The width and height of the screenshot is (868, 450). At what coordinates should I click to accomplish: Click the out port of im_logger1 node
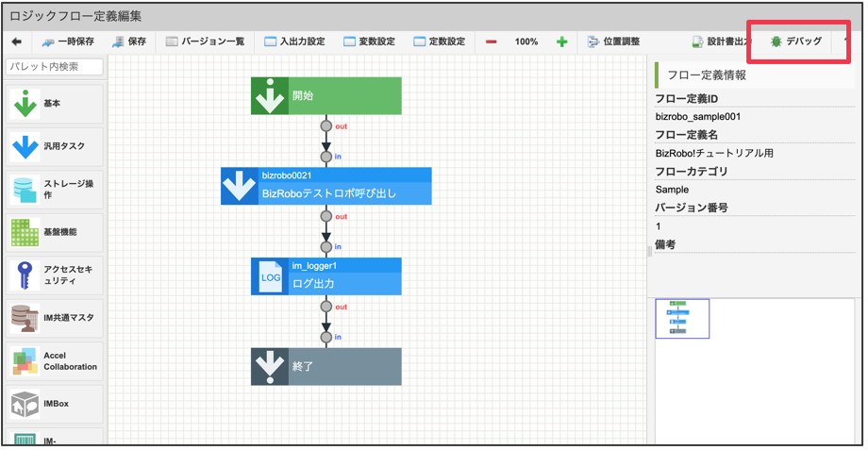pos(326,306)
